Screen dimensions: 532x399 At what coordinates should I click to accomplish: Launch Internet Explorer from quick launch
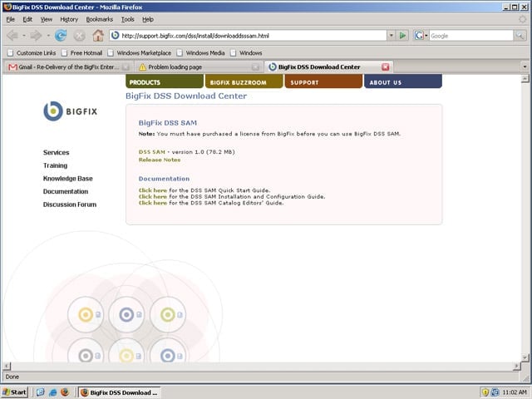tap(52, 392)
